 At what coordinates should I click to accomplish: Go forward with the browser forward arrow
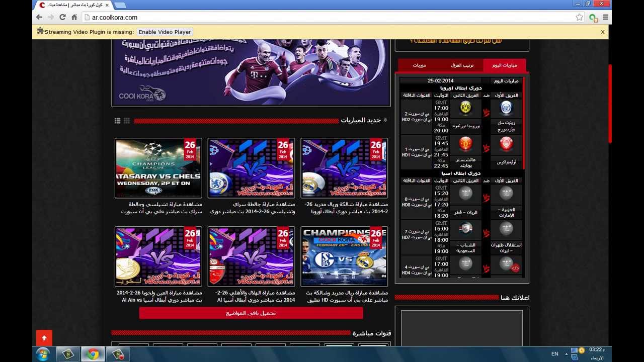click(x=51, y=17)
